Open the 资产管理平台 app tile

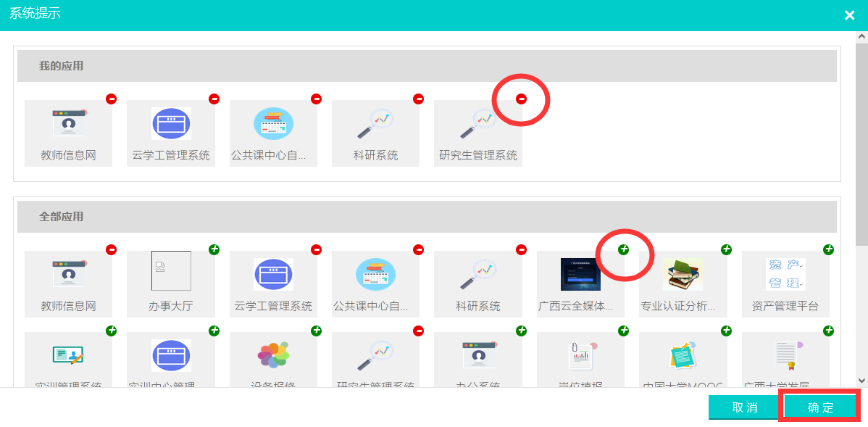pyautogui.click(x=785, y=275)
